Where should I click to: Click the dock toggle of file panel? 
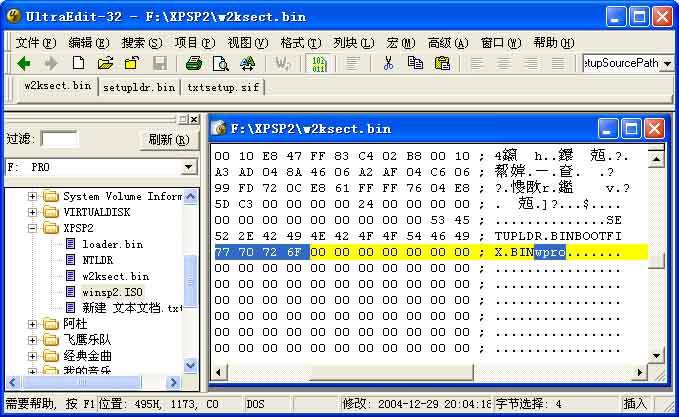tap(183, 119)
